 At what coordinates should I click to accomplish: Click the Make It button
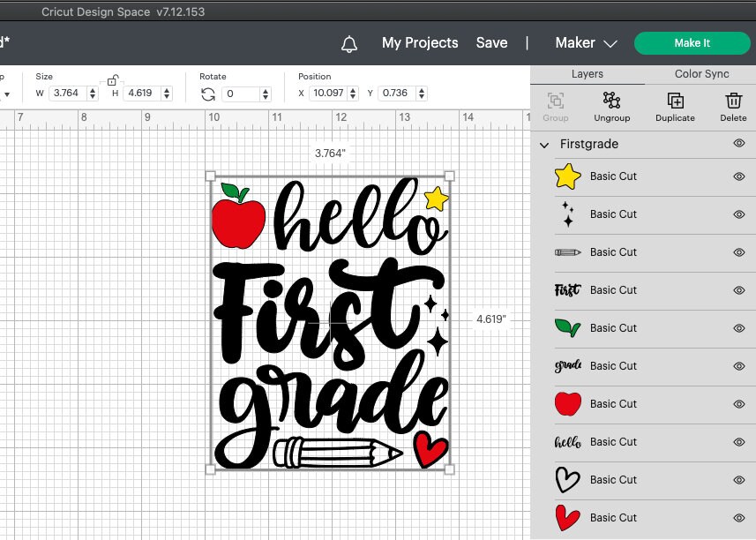(692, 42)
